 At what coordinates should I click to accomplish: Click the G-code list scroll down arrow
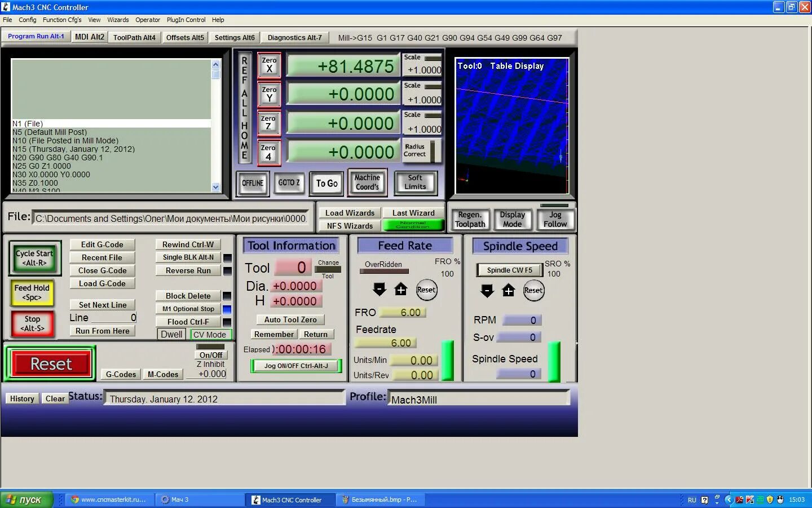click(215, 187)
